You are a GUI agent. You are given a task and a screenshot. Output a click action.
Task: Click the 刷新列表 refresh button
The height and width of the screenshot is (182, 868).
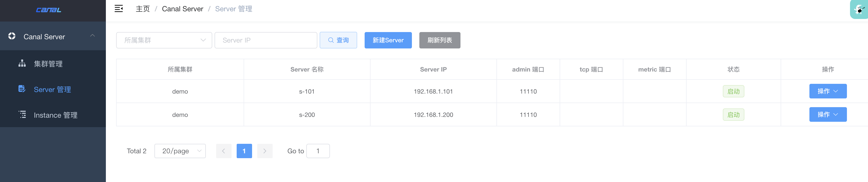[x=439, y=40]
